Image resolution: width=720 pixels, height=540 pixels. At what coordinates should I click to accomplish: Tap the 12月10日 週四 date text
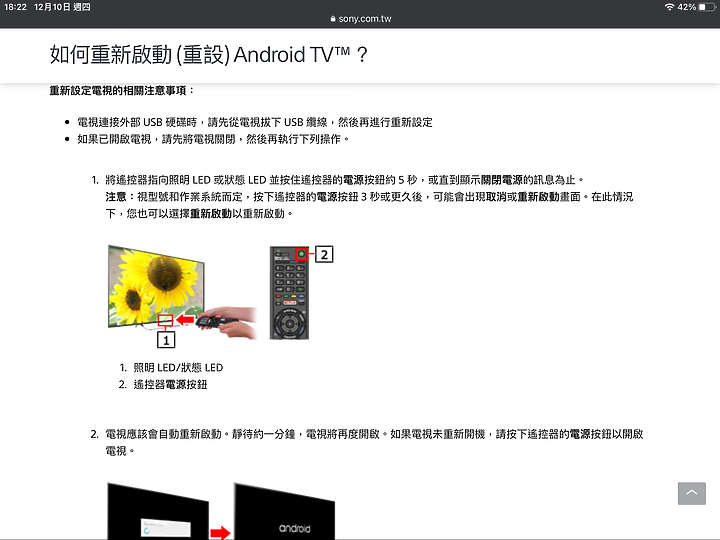[x=62, y=7]
